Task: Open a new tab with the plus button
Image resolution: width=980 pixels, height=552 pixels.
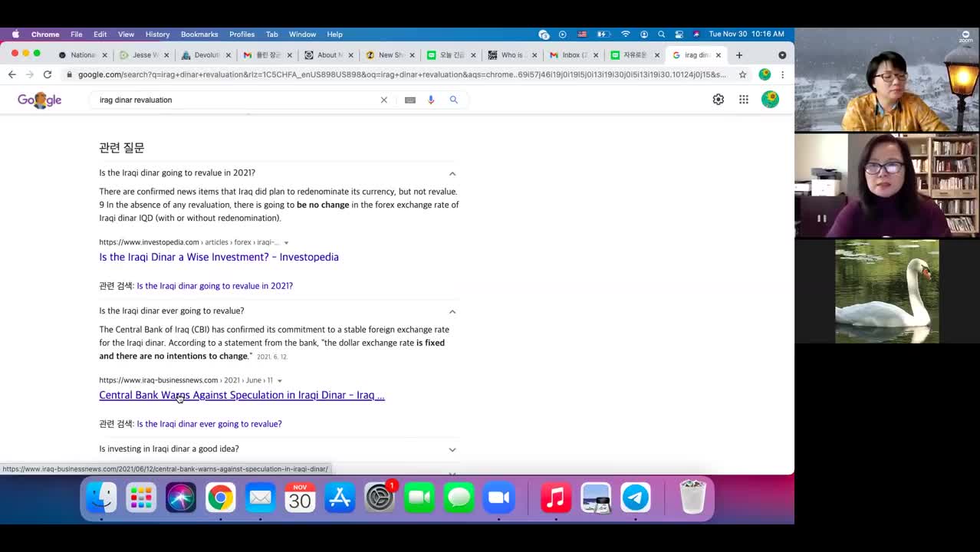Action: point(739,55)
